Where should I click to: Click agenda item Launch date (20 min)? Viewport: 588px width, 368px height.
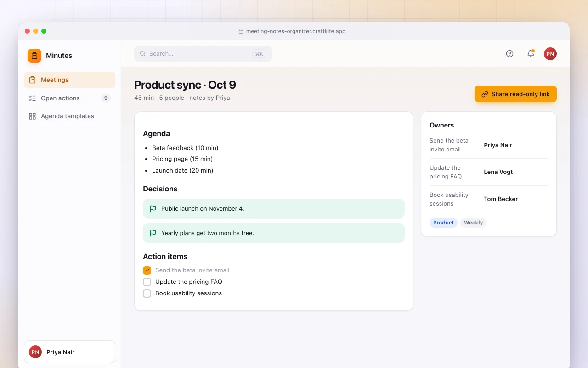tap(183, 170)
